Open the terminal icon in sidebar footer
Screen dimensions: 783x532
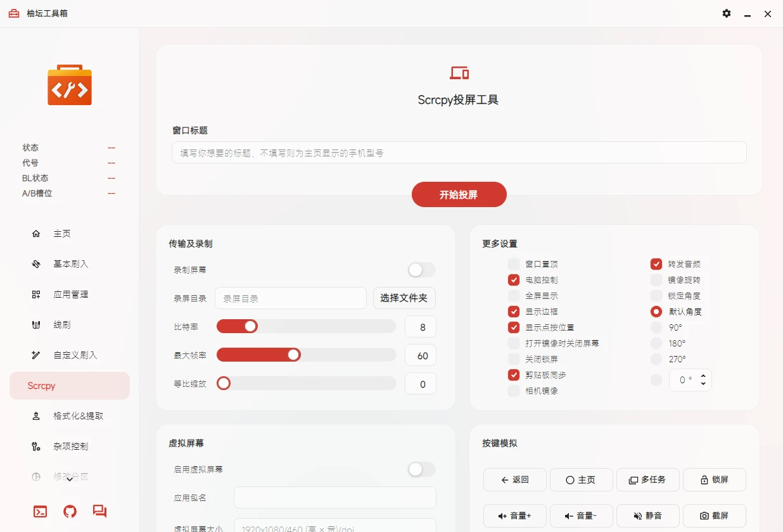[x=40, y=512]
